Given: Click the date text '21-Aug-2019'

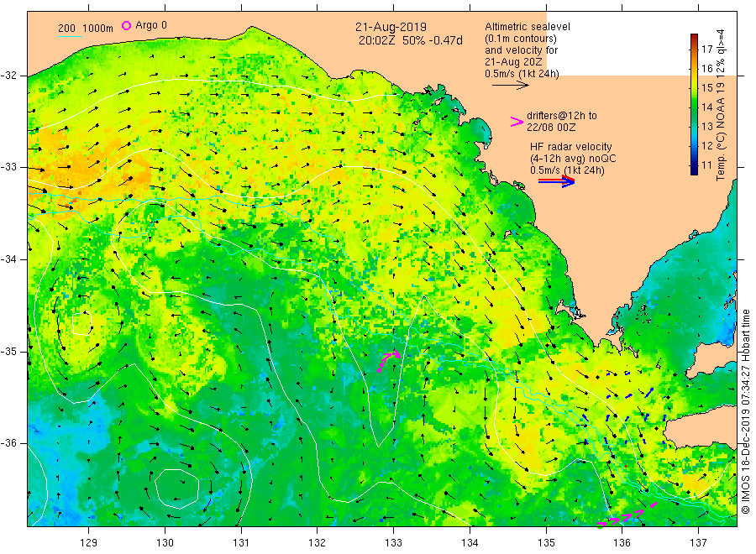Looking at the screenshot, I should (391, 27).
